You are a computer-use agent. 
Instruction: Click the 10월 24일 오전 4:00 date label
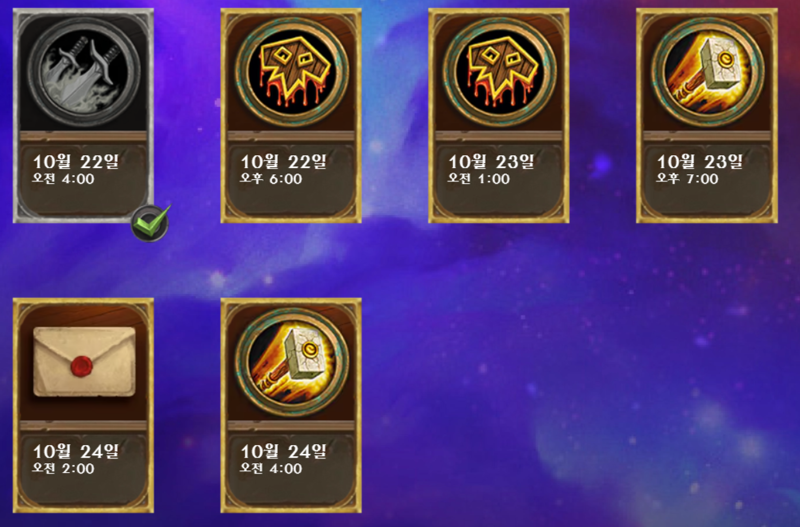click(x=284, y=459)
